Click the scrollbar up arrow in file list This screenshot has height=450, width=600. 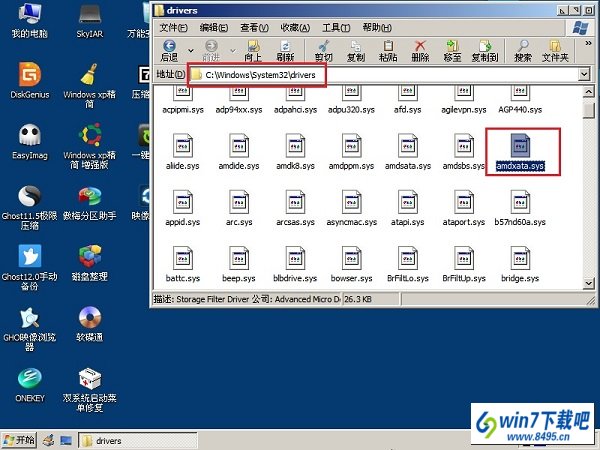(x=588, y=92)
